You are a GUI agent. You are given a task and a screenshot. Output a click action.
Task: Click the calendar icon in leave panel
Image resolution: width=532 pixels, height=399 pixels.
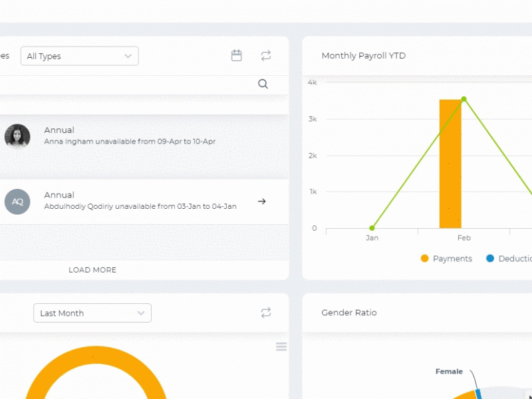pos(237,56)
